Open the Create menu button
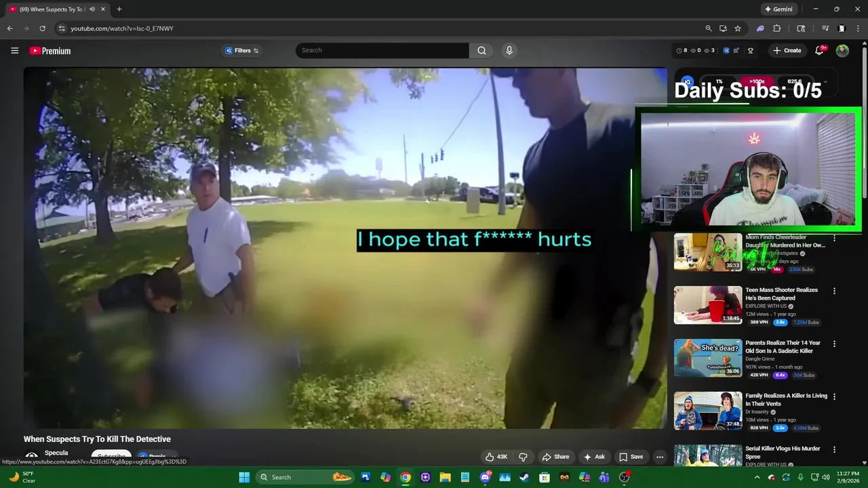Viewport: 868px width, 488px height. pyautogui.click(x=787, y=51)
